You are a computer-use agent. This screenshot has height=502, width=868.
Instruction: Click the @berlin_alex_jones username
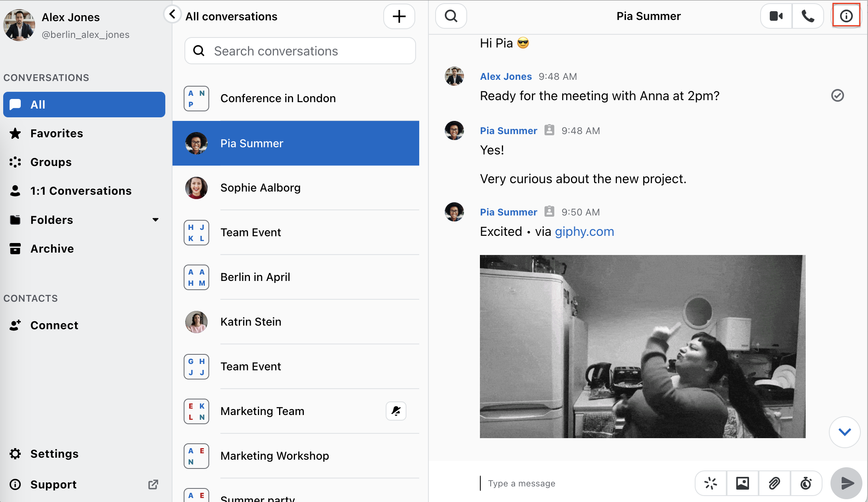85,35
